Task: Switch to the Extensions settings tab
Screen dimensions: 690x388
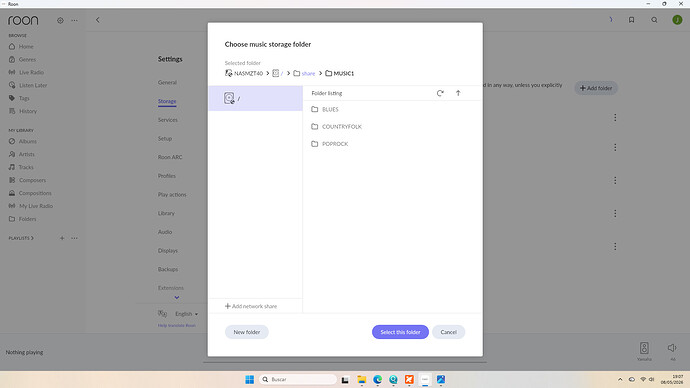Action: [x=171, y=288]
